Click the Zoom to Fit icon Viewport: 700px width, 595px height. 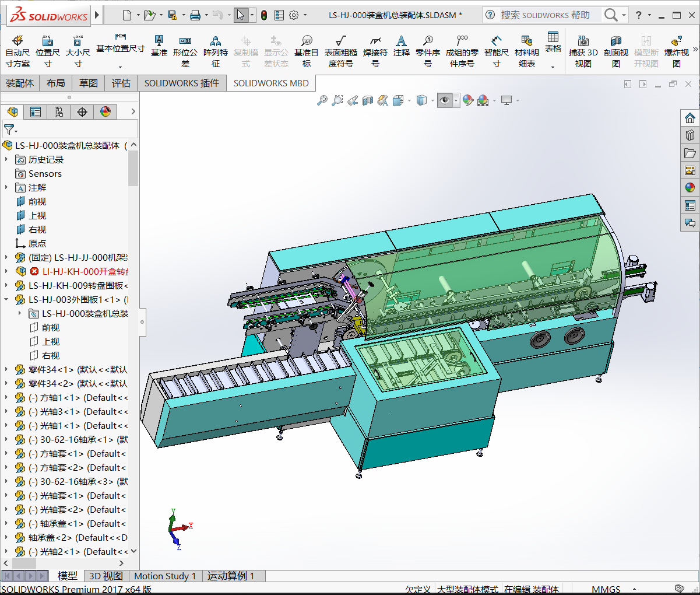[x=322, y=100]
